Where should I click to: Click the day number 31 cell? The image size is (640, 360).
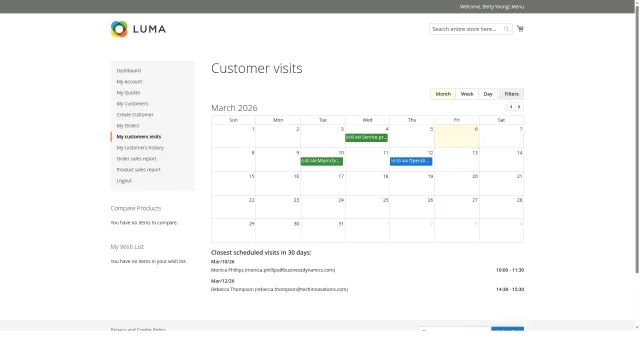[x=323, y=231]
